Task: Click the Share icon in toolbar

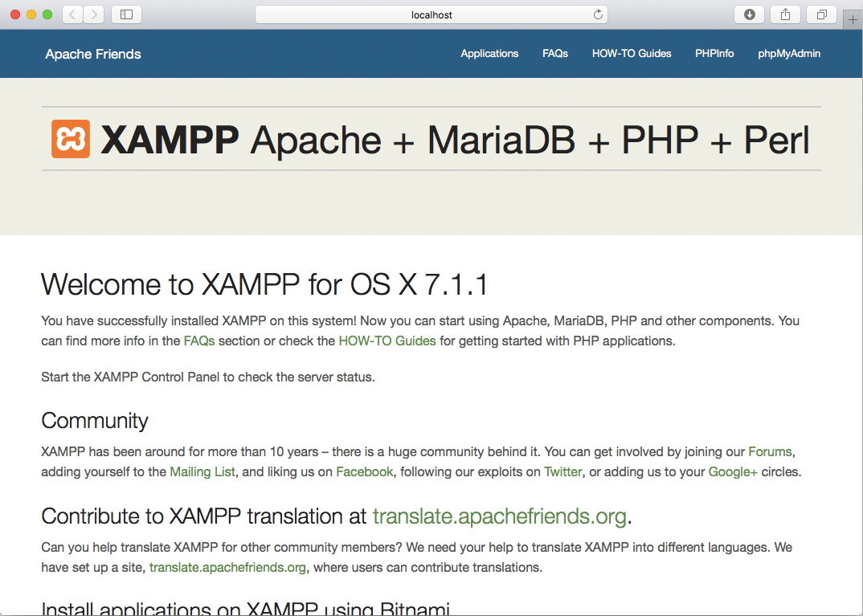Action: coord(785,14)
